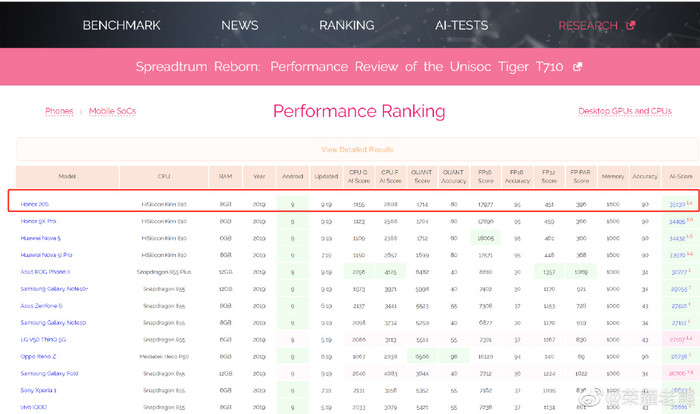Switch to the Phones ranking link
Screen dimensions: 700x414
(59, 111)
